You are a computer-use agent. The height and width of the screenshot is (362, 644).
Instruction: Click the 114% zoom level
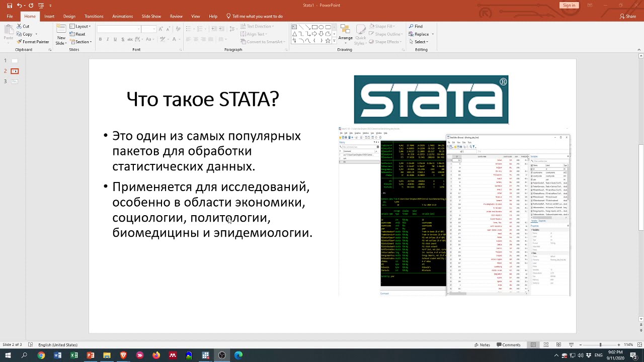tap(628, 345)
